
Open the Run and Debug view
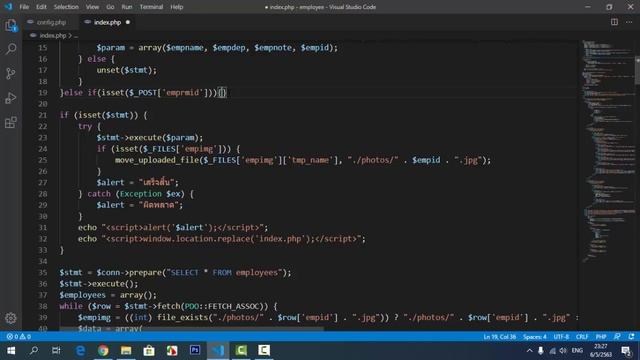click(x=11, y=98)
